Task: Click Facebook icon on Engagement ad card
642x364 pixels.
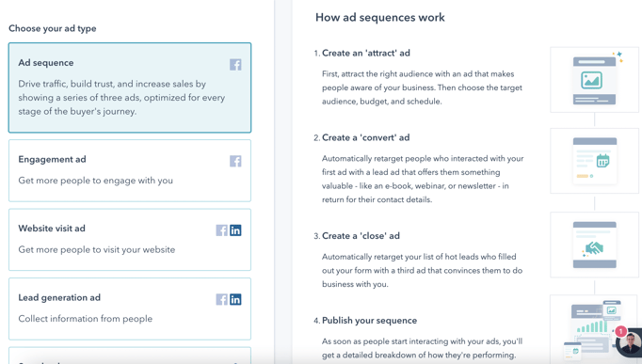Action: click(235, 161)
